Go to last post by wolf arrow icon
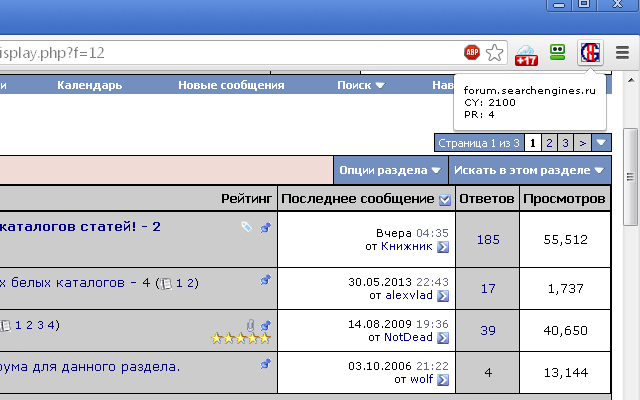The height and width of the screenshot is (400, 640). 443,380
